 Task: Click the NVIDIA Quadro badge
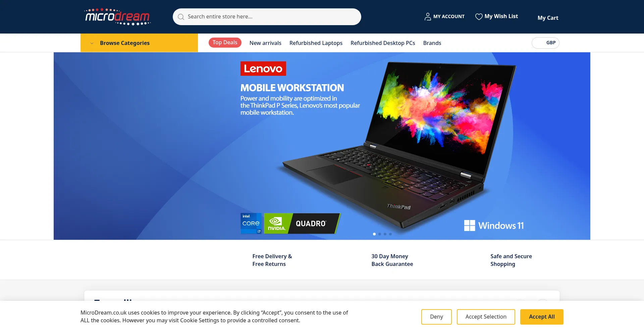point(302,223)
